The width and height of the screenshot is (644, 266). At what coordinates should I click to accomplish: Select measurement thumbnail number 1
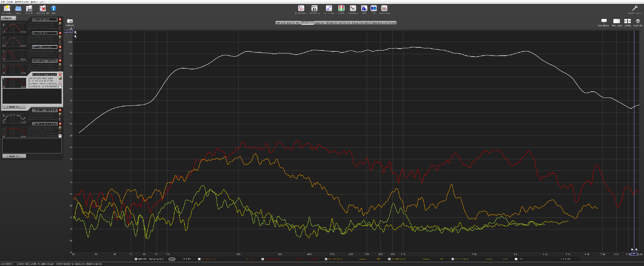pos(14,28)
